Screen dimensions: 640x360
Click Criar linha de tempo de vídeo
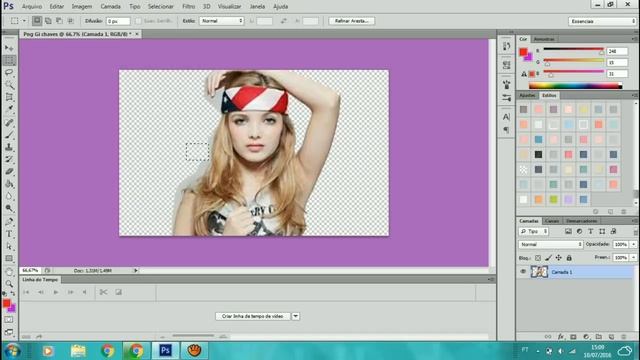point(252,316)
